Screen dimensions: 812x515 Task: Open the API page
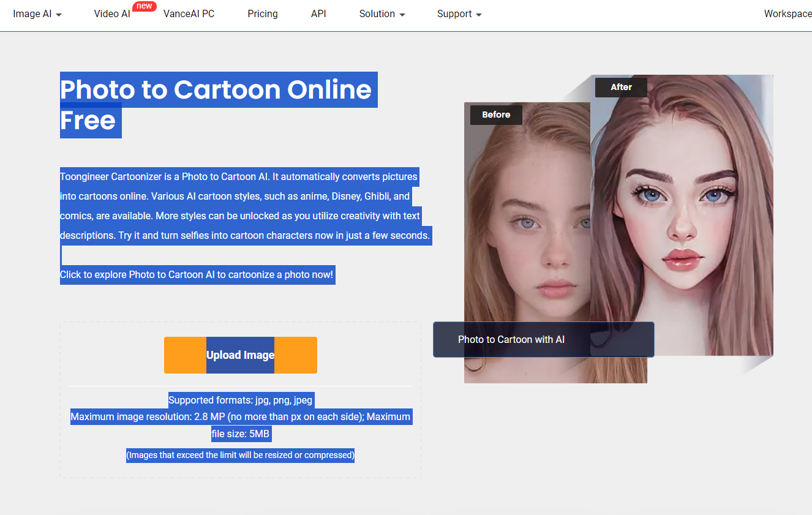318,13
